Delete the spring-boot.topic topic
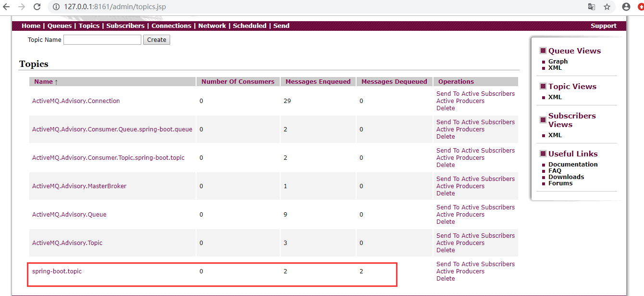The height and width of the screenshot is (296, 644). click(x=446, y=279)
